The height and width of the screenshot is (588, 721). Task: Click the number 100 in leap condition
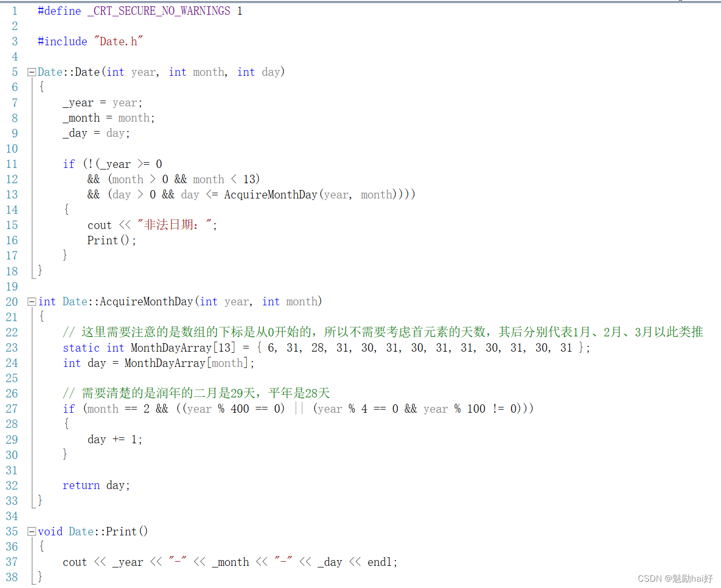(476, 409)
